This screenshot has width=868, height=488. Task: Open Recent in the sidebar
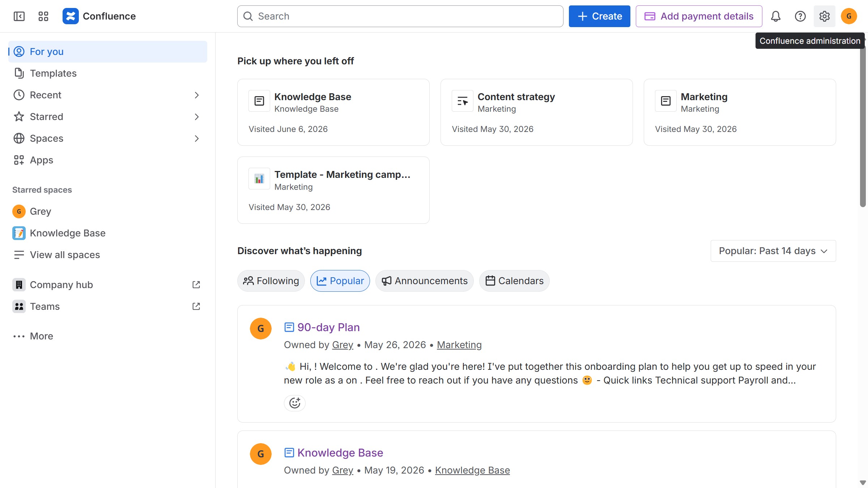pyautogui.click(x=108, y=95)
